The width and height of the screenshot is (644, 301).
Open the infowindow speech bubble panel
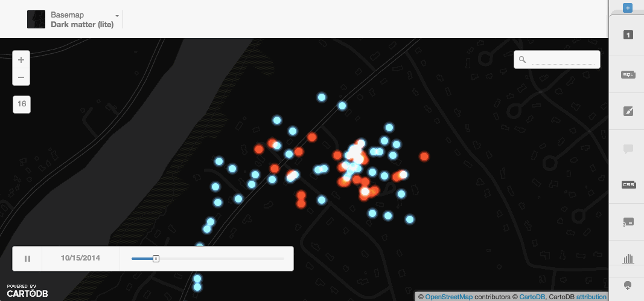(x=628, y=149)
